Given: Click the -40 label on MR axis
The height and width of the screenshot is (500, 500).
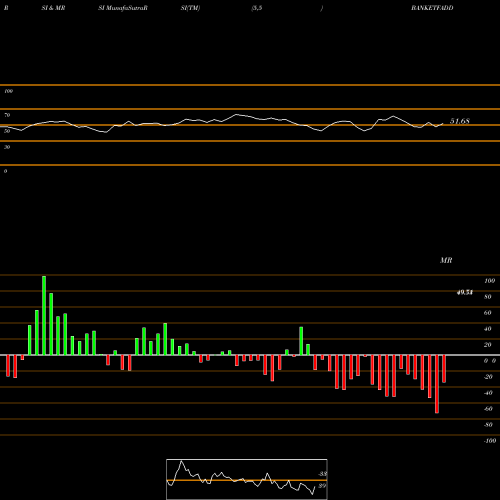Looking at the screenshot, I should pos(488,393).
